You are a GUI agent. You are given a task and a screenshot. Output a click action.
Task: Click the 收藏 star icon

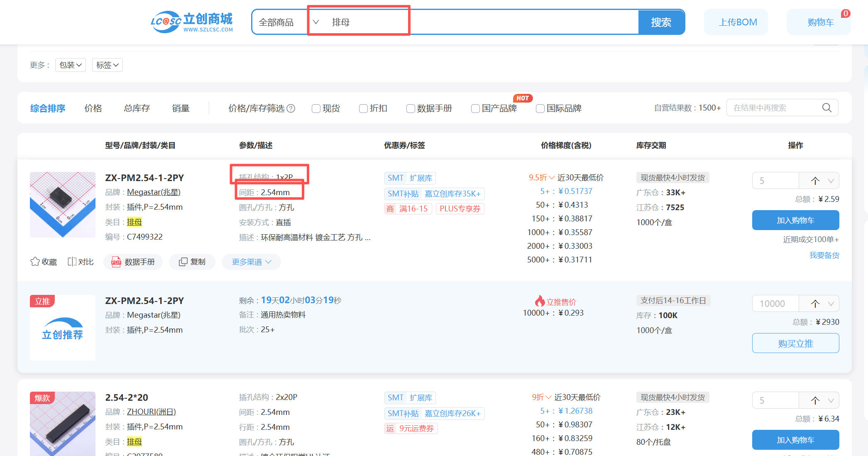(35, 262)
